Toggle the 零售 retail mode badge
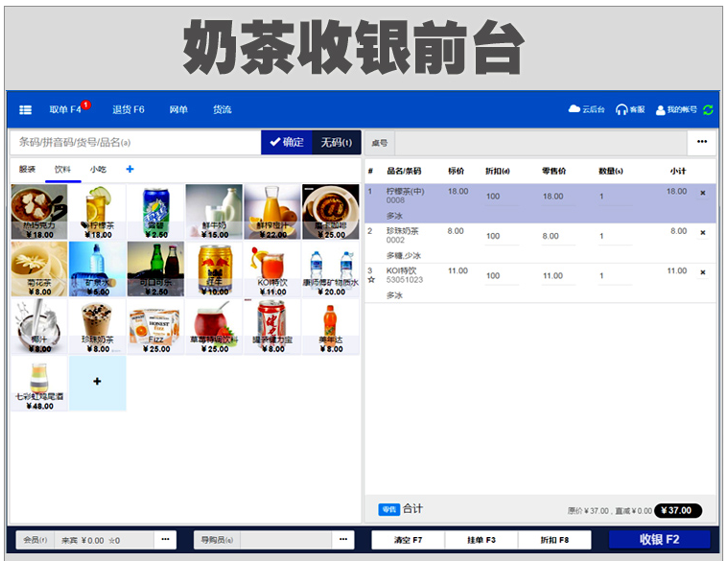The width and height of the screenshot is (728, 561). click(388, 509)
